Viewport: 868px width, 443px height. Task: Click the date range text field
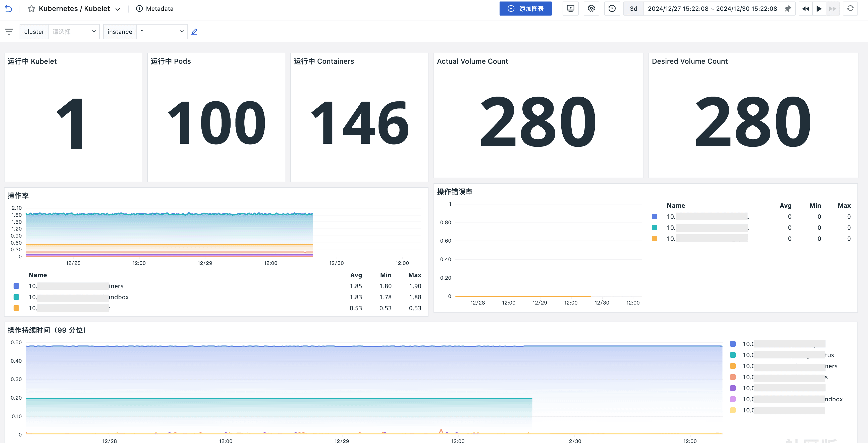coord(712,9)
